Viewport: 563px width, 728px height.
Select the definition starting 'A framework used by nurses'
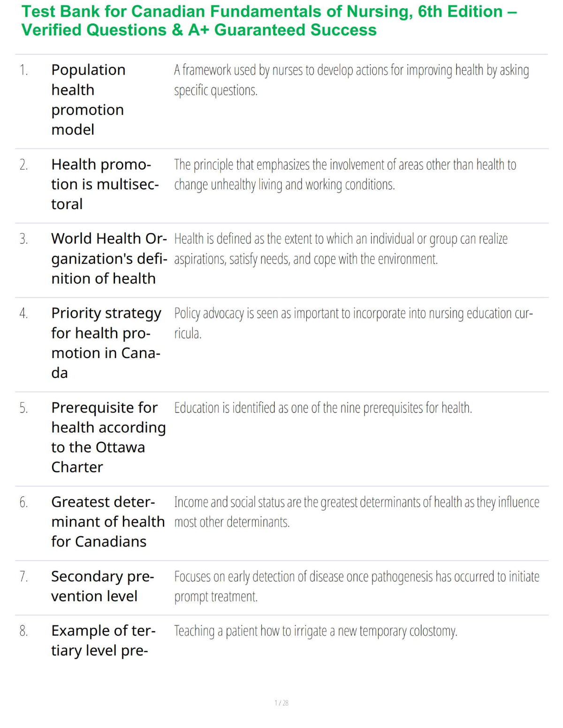click(351, 80)
